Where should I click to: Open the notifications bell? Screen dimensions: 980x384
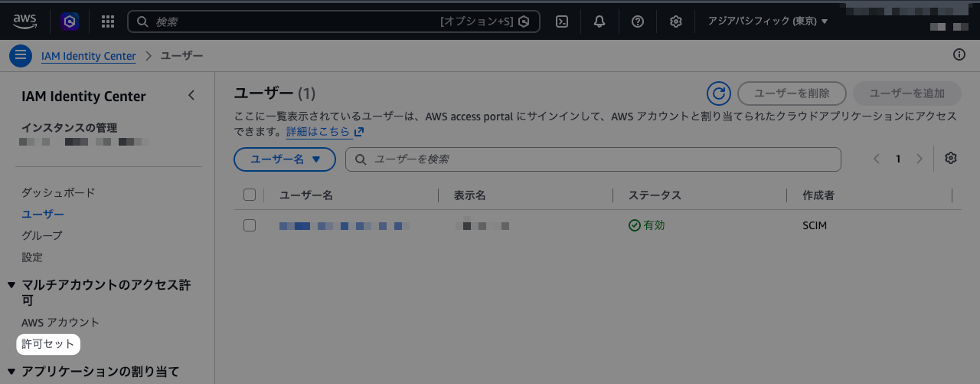[599, 21]
